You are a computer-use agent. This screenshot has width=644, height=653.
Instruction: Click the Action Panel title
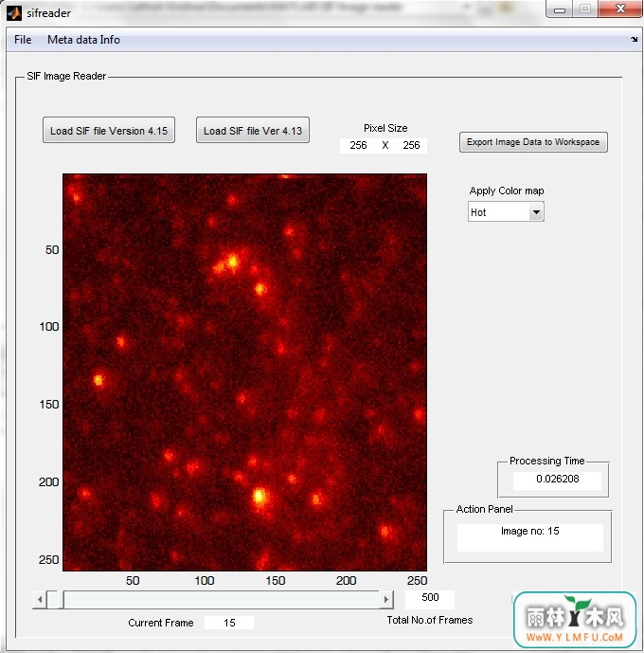pyautogui.click(x=484, y=509)
